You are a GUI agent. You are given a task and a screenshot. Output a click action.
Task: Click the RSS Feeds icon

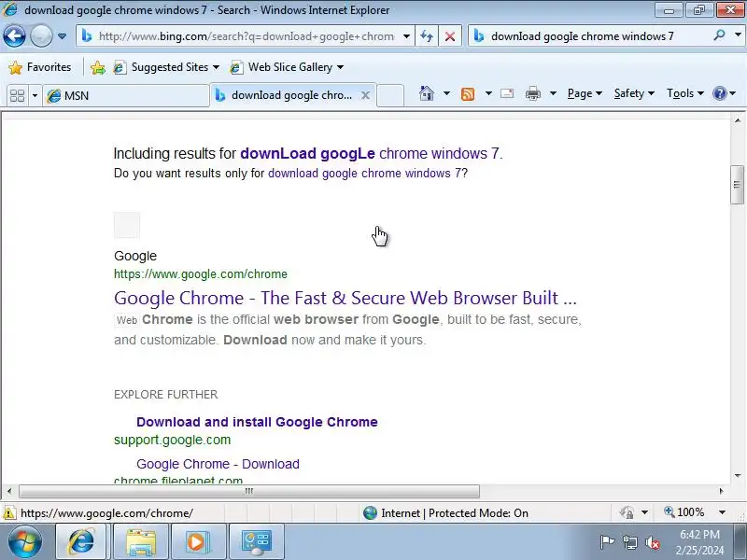coord(468,94)
